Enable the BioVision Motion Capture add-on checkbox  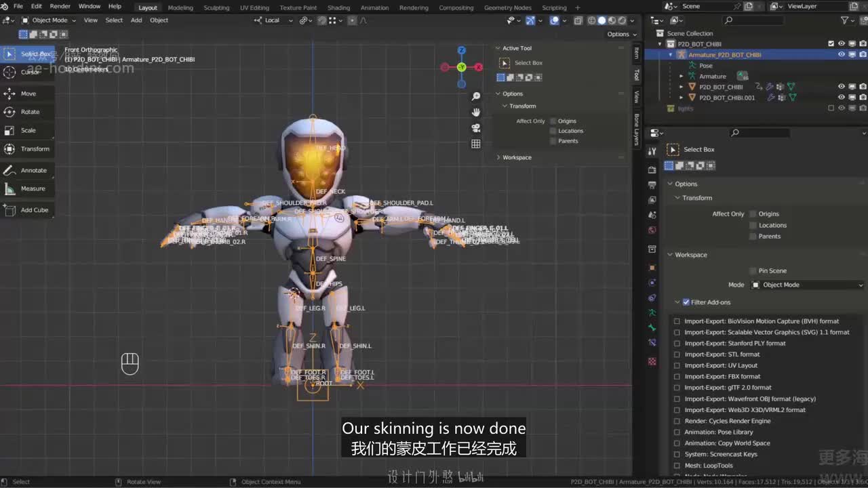tap(677, 321)
